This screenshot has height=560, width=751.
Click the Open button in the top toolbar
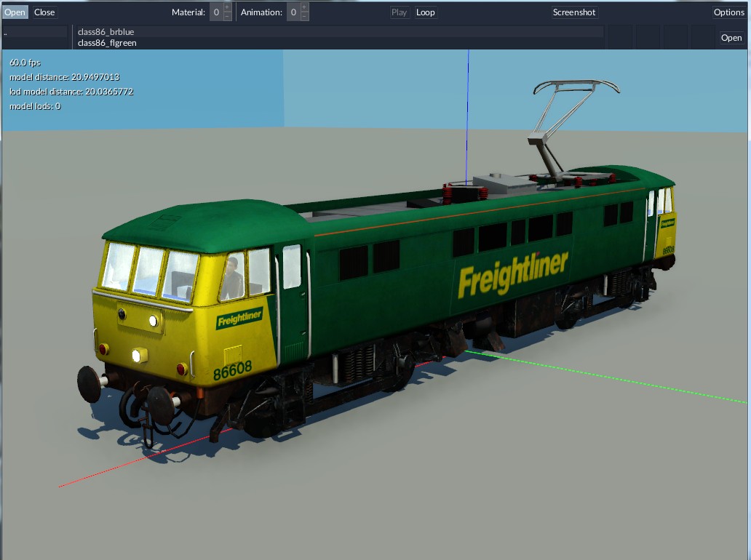[15, 12]
